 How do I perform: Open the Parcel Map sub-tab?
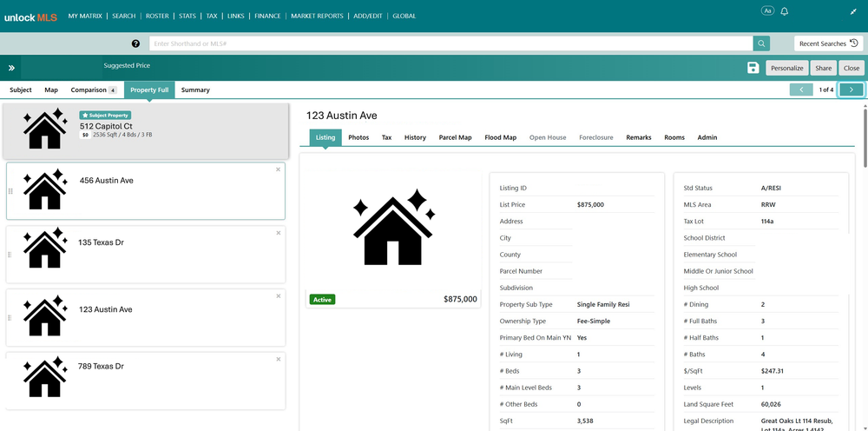[x=455, y=137]
